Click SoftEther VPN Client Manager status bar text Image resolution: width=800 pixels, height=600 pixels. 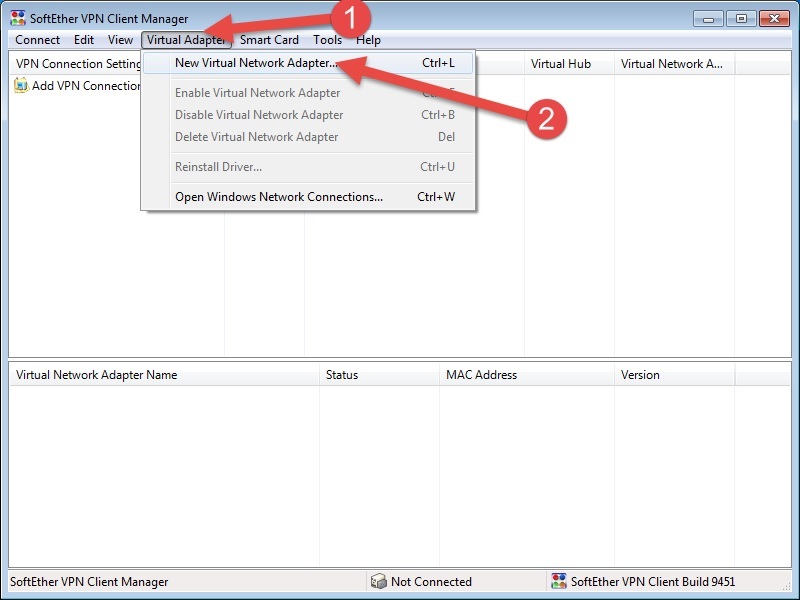[x=89, y=582]
